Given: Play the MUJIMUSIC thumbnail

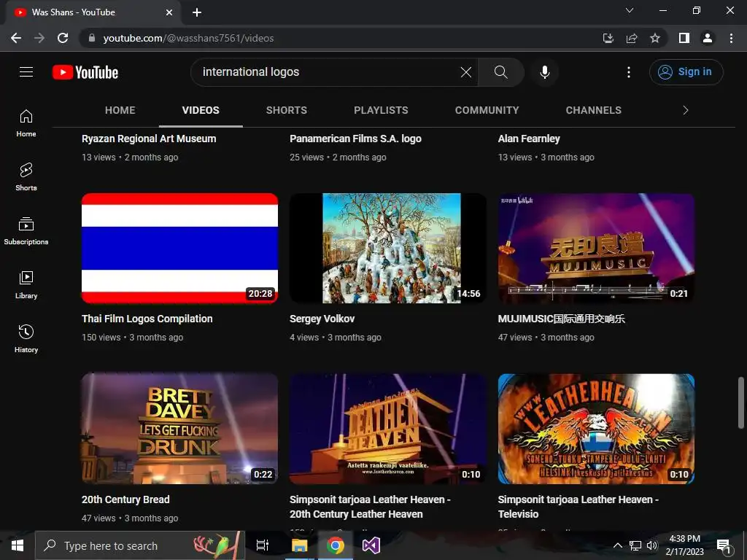Looking at the screenshot, I should 596,248.
